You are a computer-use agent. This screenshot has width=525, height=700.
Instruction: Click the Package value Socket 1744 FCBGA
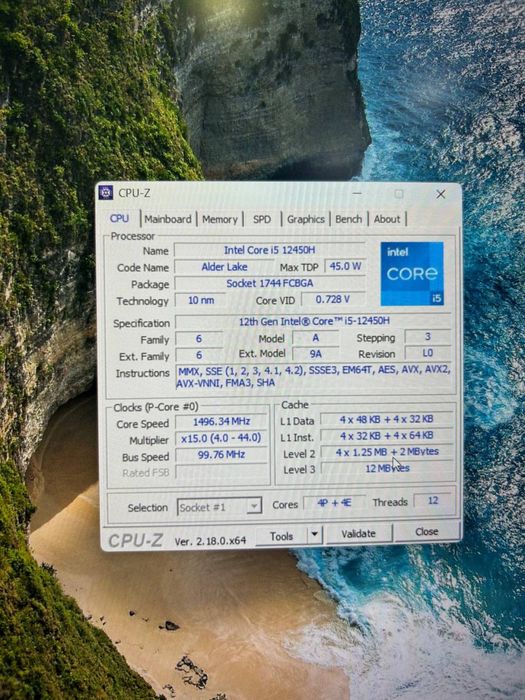point(270,283)
